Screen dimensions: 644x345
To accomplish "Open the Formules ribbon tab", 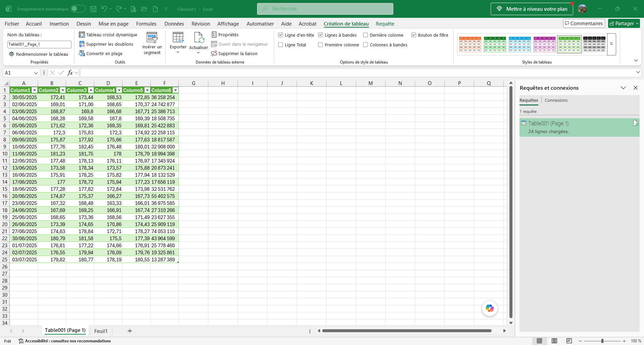I will [x=146, y=24].
